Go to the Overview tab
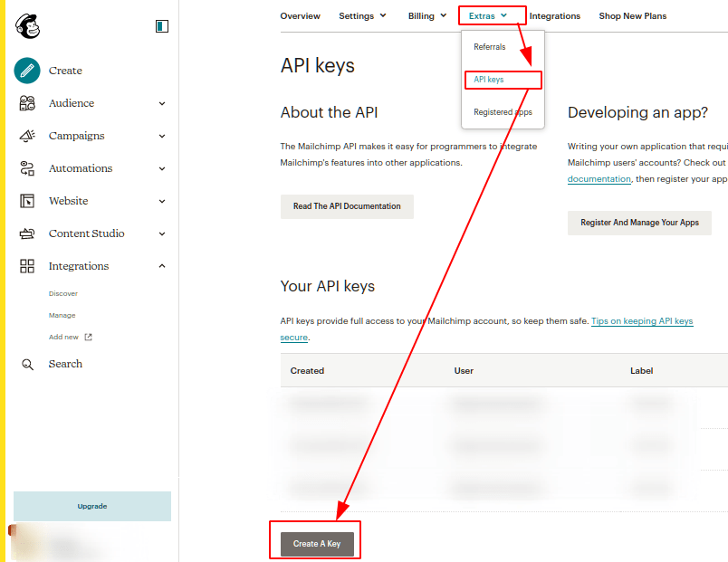Screen dimensions: 728x562 tap(300, 15)
